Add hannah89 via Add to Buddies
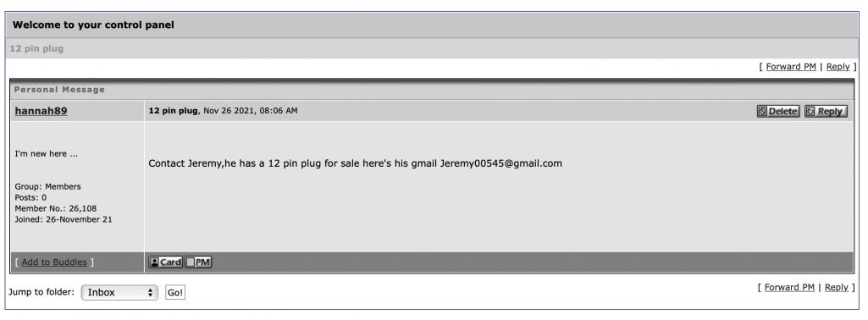Viewport: 868px width, 320px height. coord(54,262)
